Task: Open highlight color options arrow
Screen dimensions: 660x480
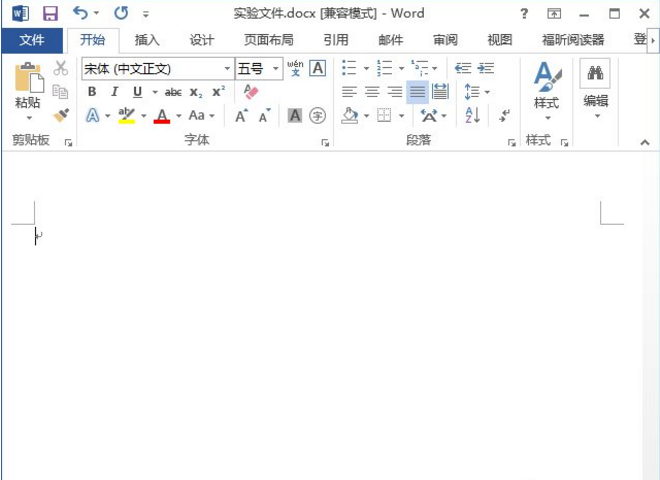Action: tap(144, 115)
